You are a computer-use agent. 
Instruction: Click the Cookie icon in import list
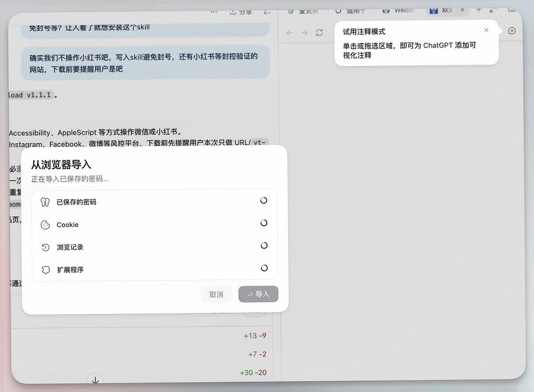pyautogui.click(x=45, y=225)
